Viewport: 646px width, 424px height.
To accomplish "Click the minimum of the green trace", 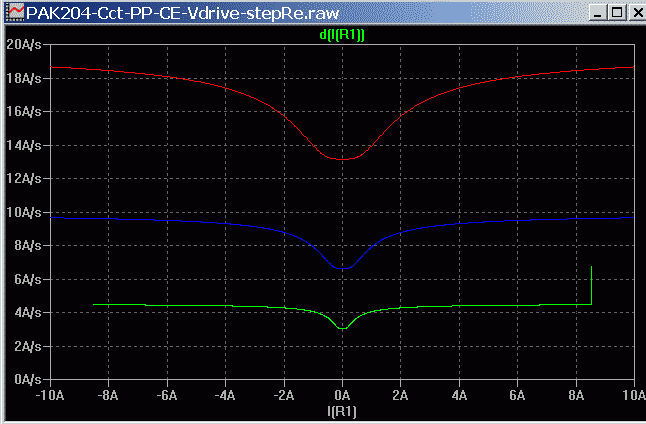I will pyautogui.click(x=342, y=328).
